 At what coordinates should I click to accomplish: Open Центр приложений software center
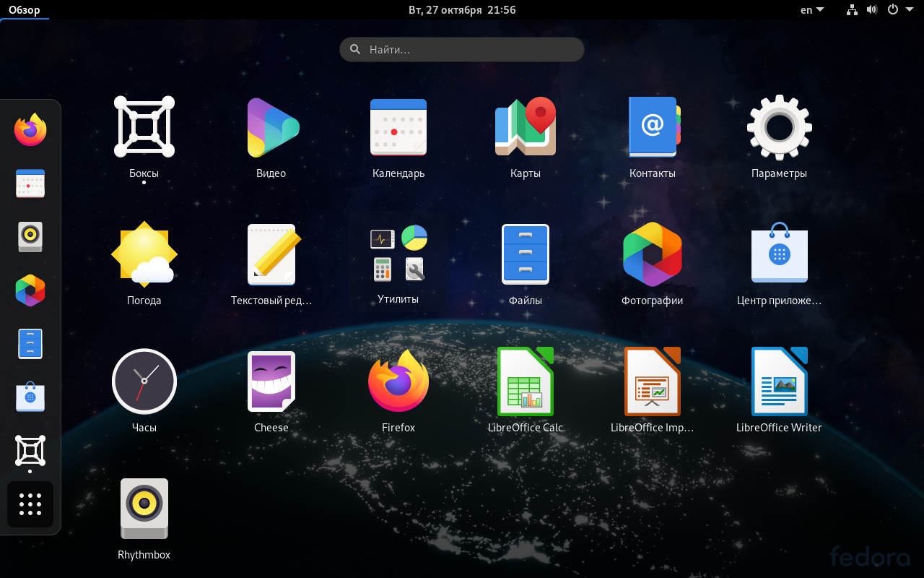(780, 254)
